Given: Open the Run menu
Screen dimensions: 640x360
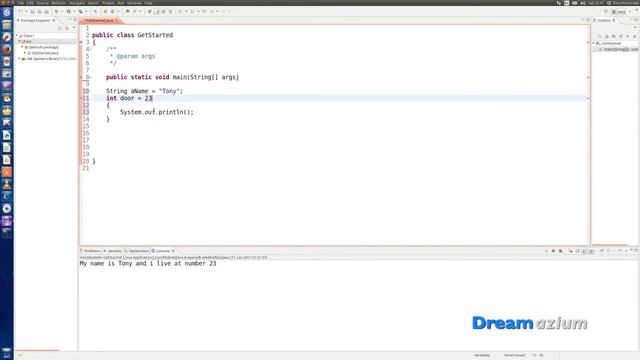Looking at the screenshot, I should 121,3.
